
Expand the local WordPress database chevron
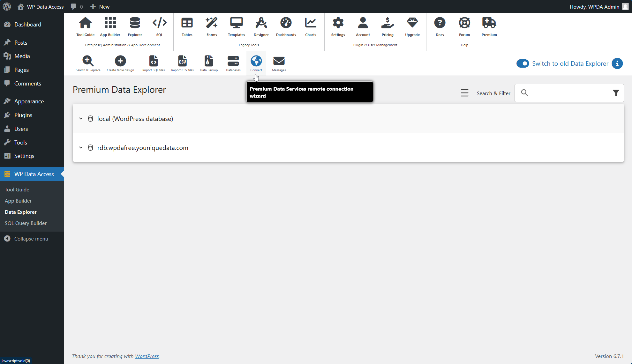(81, 119)
